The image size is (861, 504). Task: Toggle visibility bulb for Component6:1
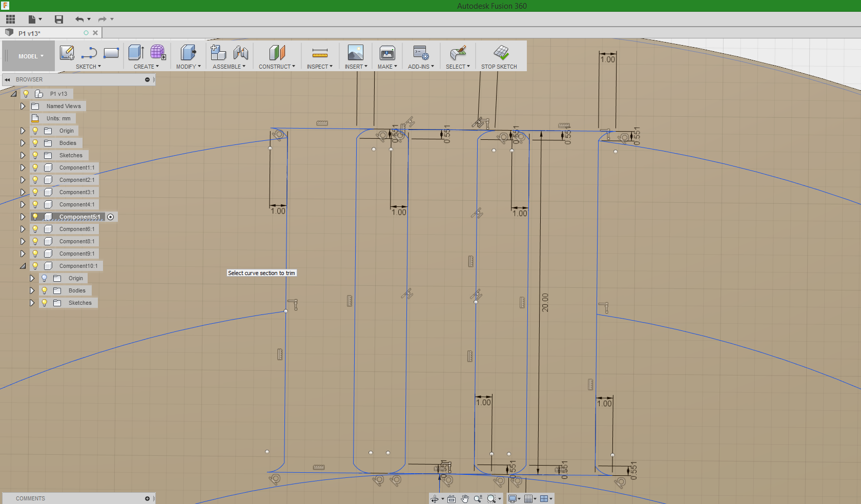tap(35, 229)
